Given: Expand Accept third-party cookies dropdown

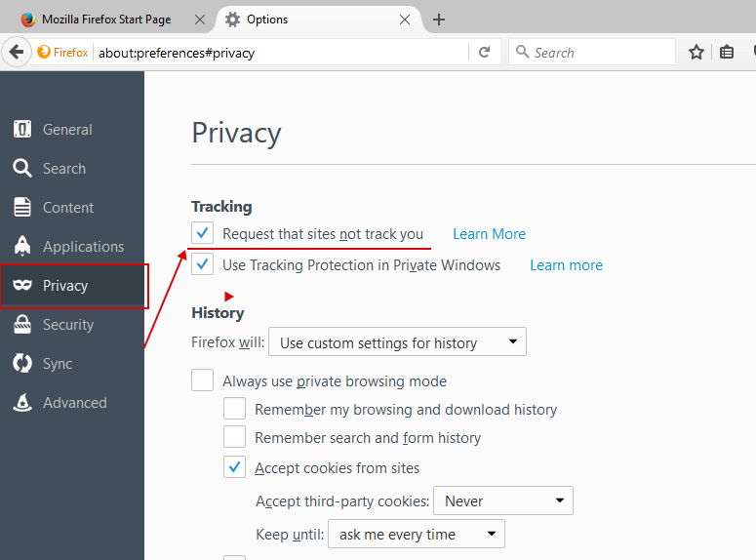Looking at the screenshot, I should [x=502, y=501].
